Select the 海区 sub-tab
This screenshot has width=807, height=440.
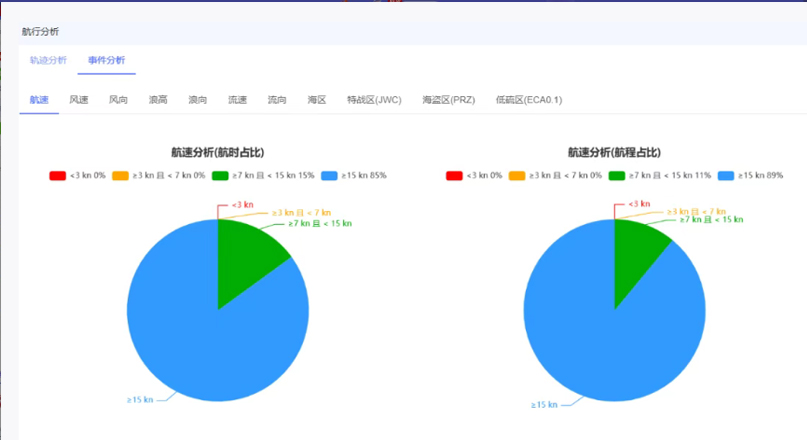[317, 100]
